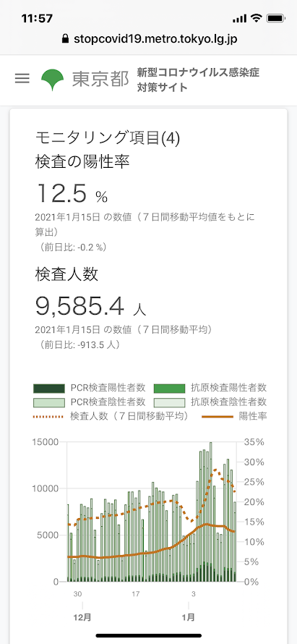Tap the stopcovid19.metro.tokyo.lg.jp URL bar

tap(149, 39)
